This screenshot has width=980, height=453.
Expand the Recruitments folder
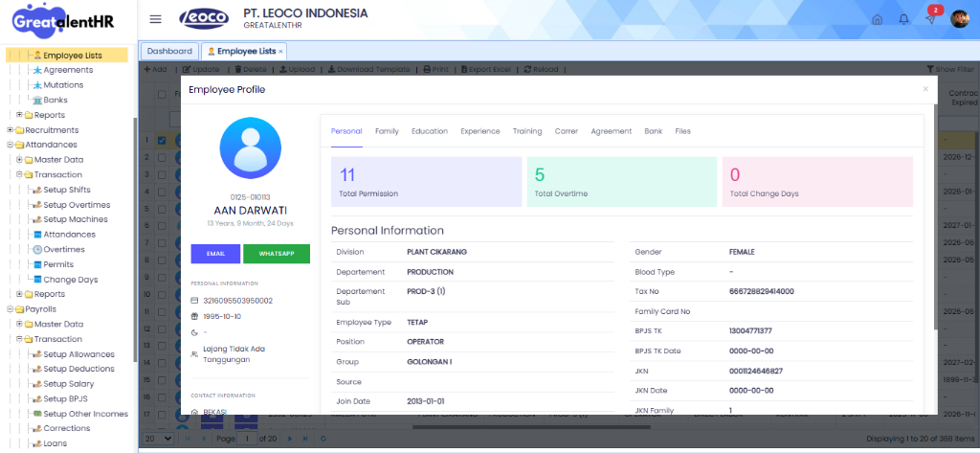pyautogui.click(x=10, y=130)
